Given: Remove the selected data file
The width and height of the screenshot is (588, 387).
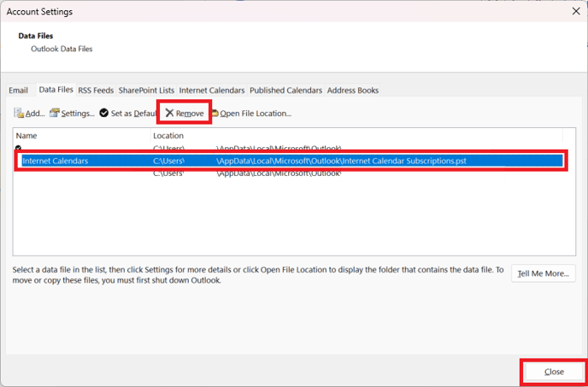Looking at the screenshot, I should [x=185, y=114].
